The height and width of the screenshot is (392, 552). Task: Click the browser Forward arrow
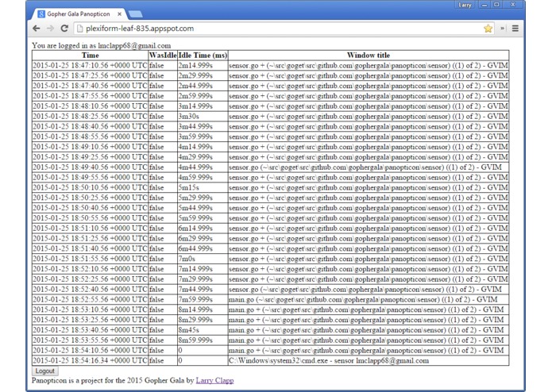(50, 29)
